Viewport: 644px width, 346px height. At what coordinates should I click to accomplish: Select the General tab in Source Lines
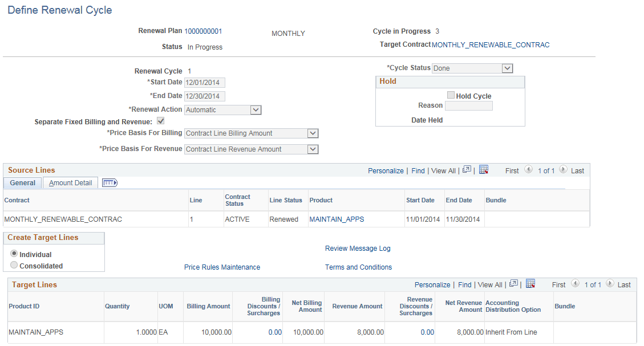click(x=22, y=183)
